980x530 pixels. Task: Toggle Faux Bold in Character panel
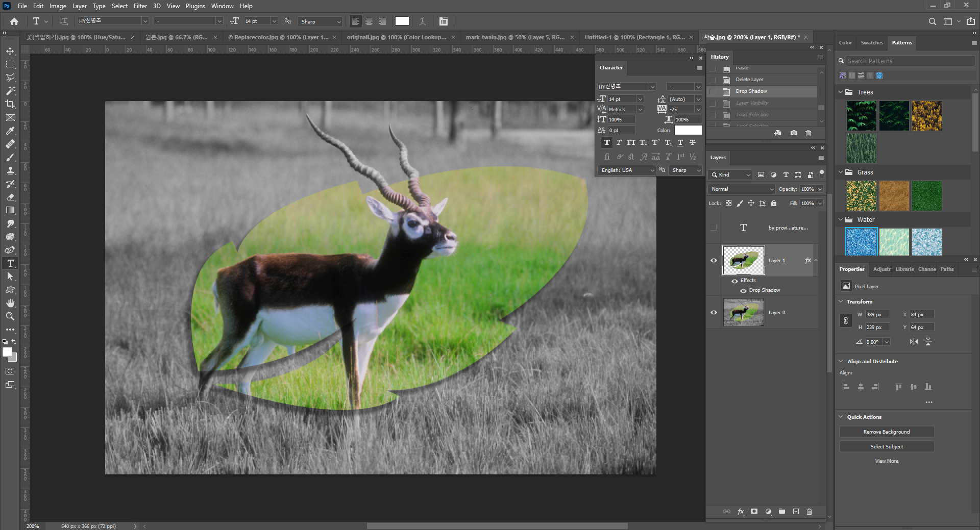pos(606,143)
